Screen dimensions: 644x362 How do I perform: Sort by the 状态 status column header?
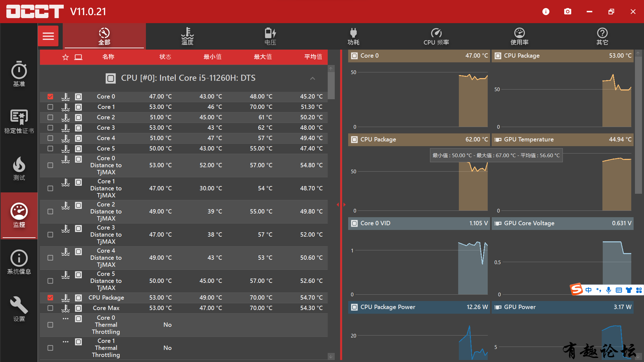coord(165,57)
